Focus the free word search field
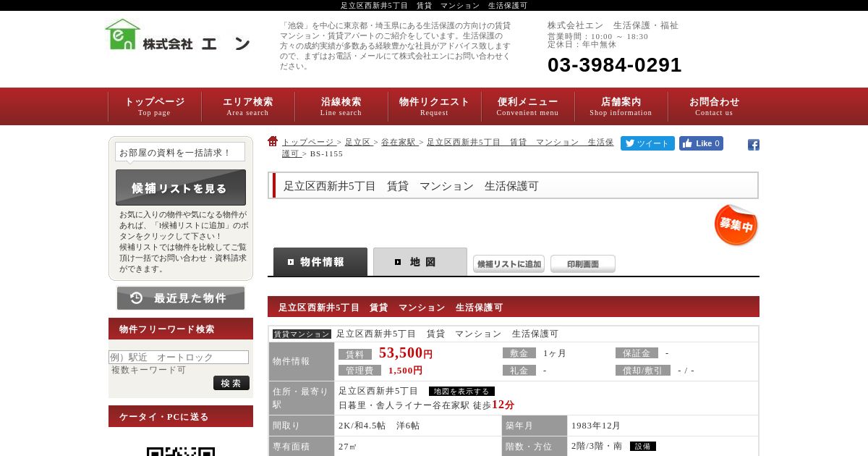The height and width of the screenshot is (456, 868). click(x=179, y=358)
